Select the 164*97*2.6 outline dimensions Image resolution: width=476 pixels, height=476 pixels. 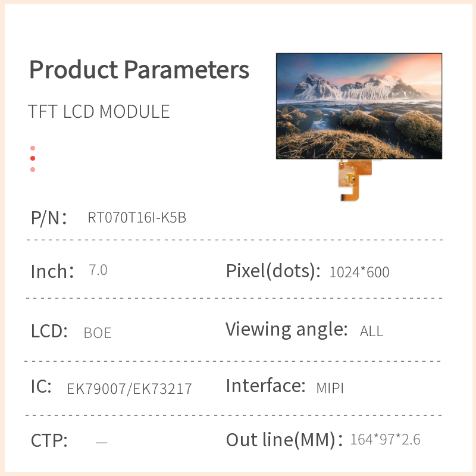click(x=385, y=440)
